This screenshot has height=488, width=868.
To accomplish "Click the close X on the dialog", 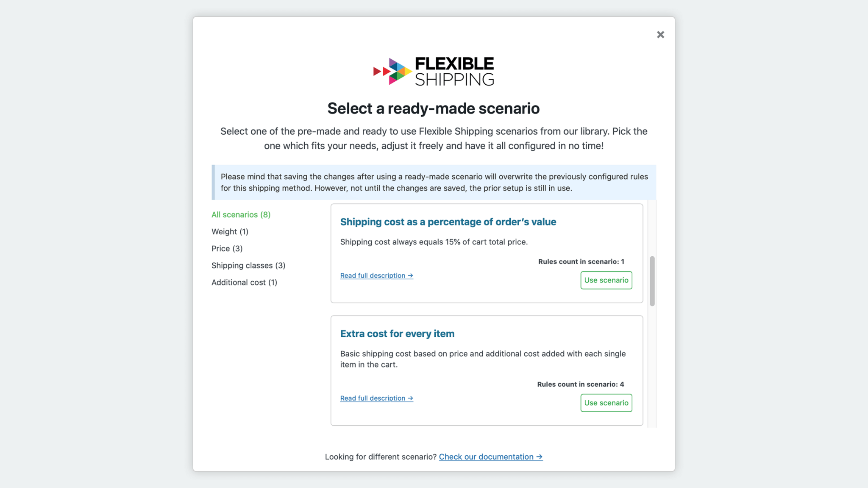I will click(x=660, y=34).
